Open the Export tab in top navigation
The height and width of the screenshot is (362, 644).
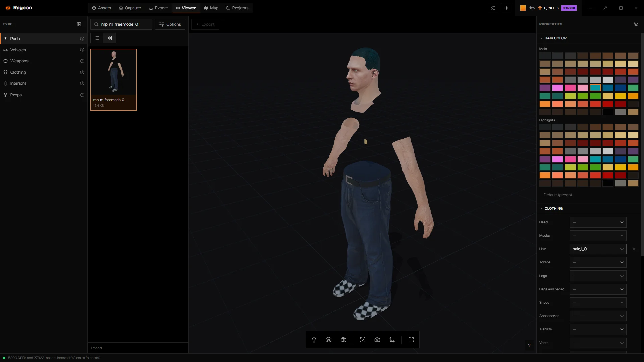tap(158, 8)
